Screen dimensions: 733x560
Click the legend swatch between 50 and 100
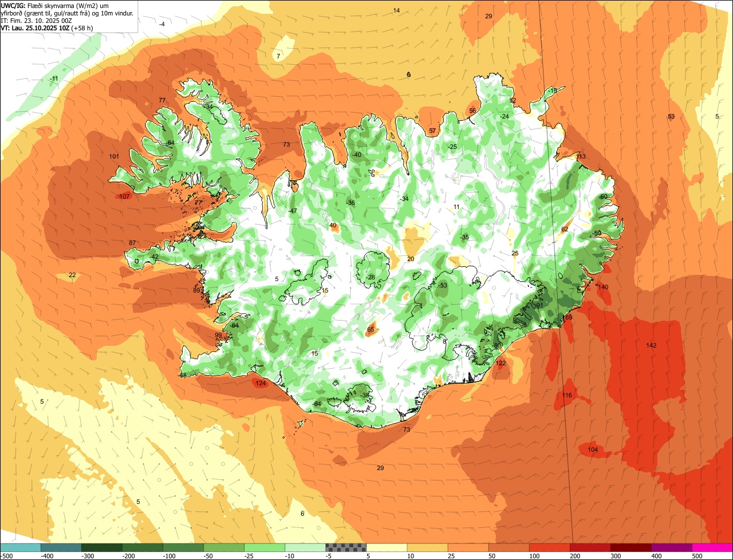pyautogui.click(x=509, y=547)
